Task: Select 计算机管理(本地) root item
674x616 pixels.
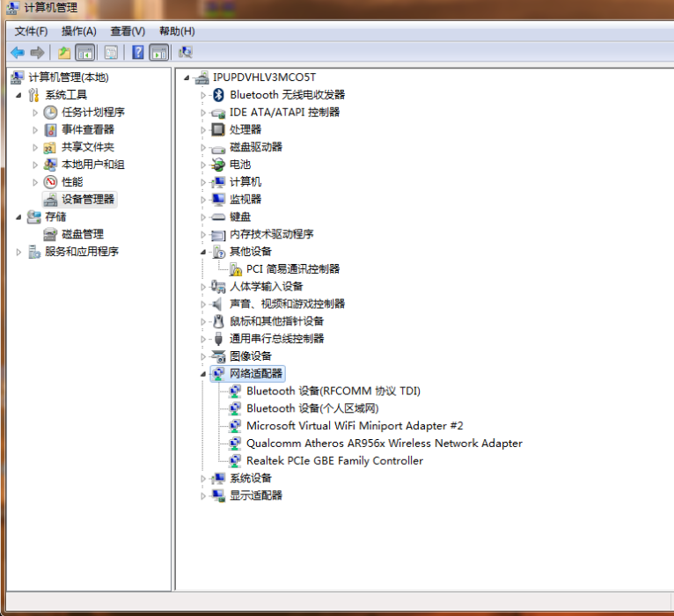Action: pyautogui.click(x=69, y=77)
